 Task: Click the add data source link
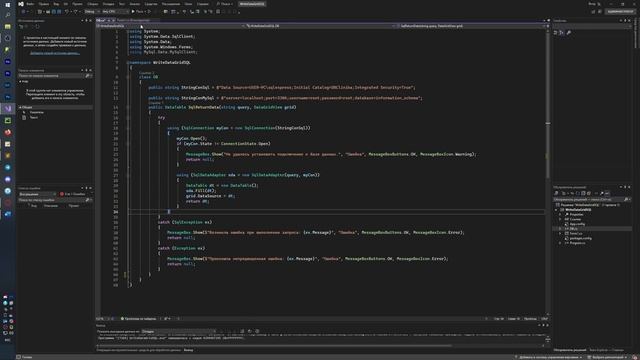point(55,53)
